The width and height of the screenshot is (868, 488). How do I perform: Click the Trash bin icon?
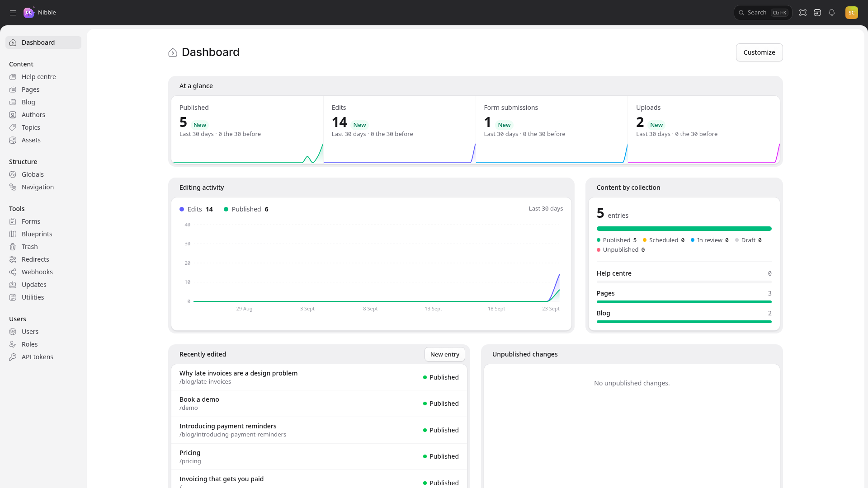pyautogui.click(x=13, y=247)
